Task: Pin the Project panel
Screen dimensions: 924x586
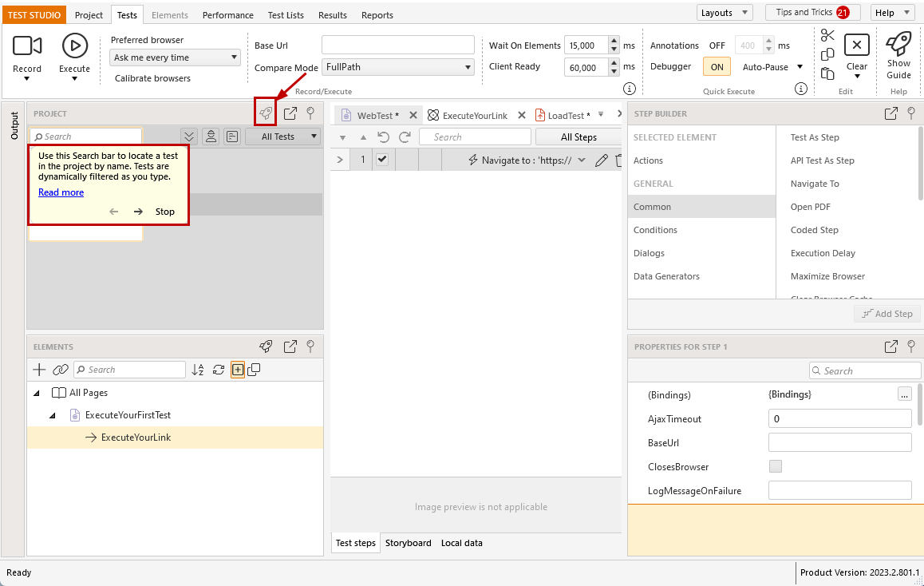Action: tap(310, 113)
